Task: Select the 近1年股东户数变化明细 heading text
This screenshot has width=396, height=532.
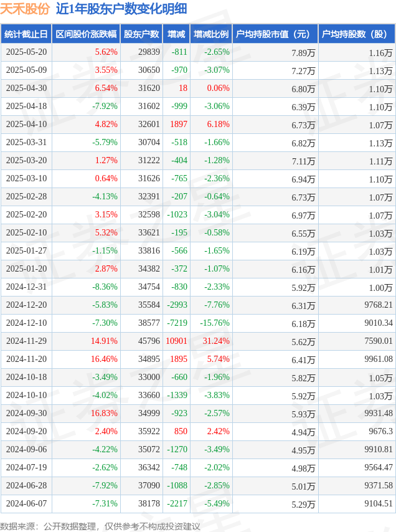Action: pyautogui.click(x=121, y=9)
